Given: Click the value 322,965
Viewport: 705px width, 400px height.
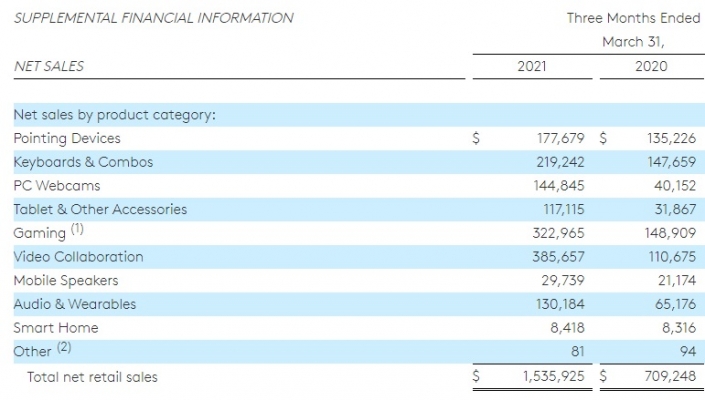Looking at the screenshot, I should [558, 233].
